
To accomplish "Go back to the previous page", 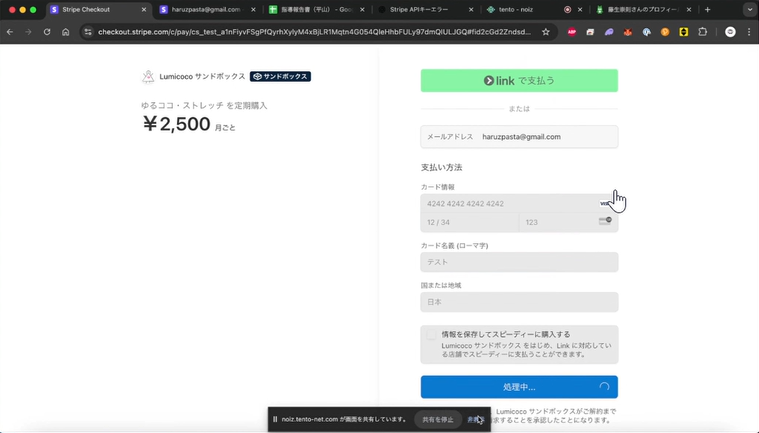I will pyautogui.click(x=10, y=32).
